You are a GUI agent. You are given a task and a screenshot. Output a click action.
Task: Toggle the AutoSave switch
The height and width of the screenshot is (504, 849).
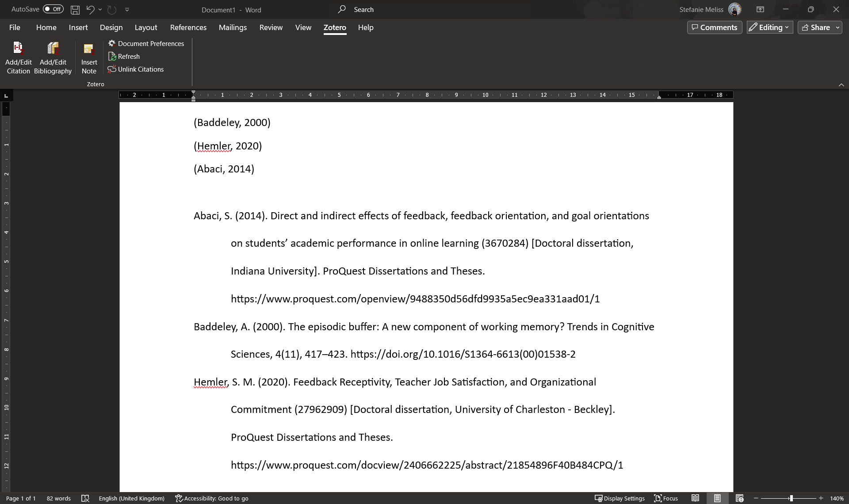coord(53,9)
